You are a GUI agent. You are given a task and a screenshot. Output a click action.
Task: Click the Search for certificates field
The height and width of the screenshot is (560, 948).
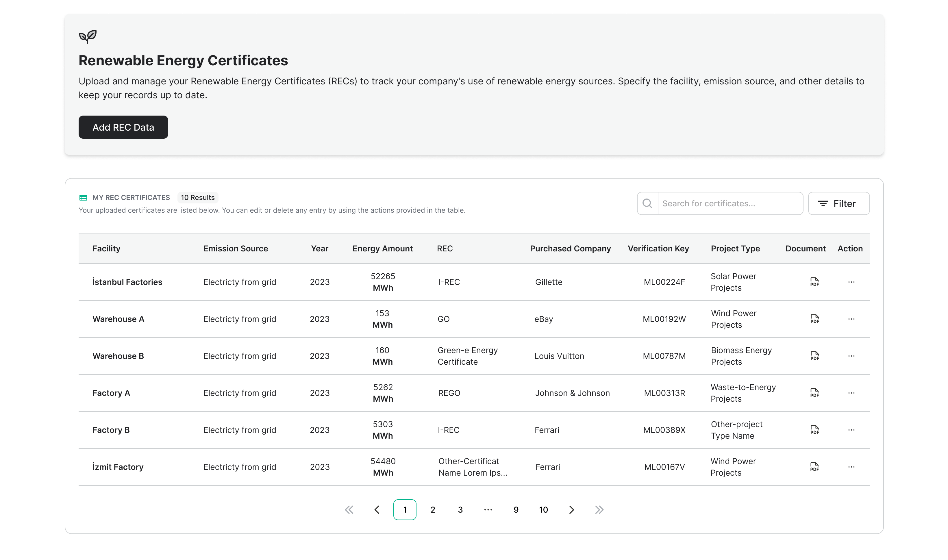(730, 203)
